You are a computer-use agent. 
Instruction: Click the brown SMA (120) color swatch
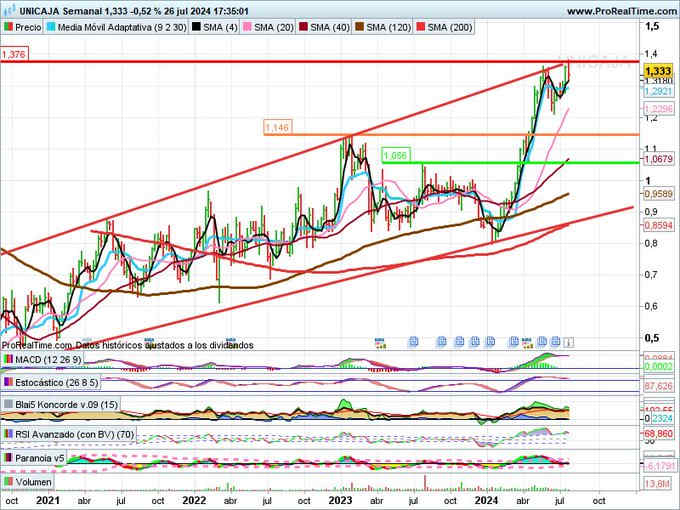360,27
